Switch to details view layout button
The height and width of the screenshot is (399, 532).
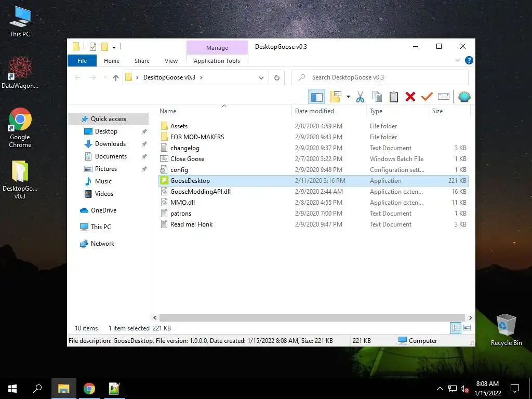click(456, 328)
